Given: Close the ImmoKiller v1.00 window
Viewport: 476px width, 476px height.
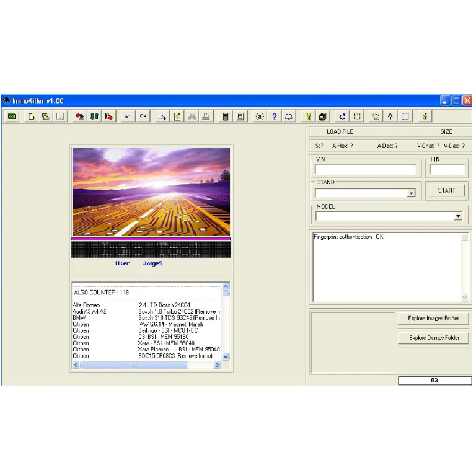Looking at the screenshot, I should (x=467, y=100).
